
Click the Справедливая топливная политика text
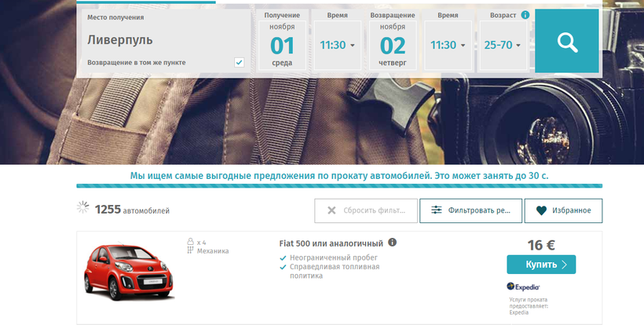335,272
